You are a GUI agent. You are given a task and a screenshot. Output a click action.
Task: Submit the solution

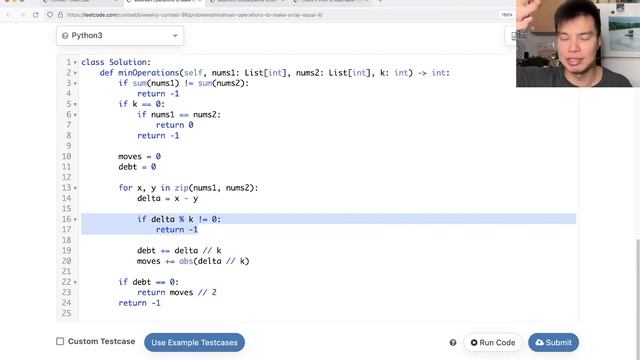coord(553,342)
